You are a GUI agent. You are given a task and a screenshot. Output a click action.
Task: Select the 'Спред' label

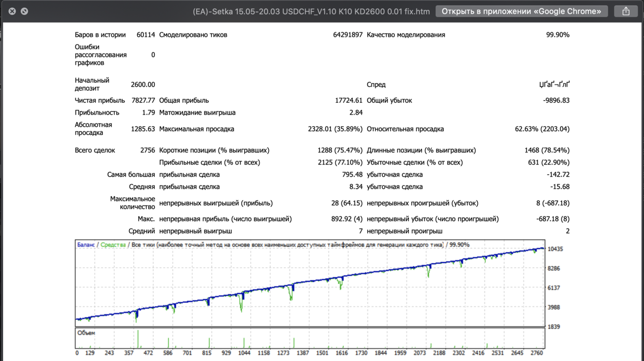point(376,85)
